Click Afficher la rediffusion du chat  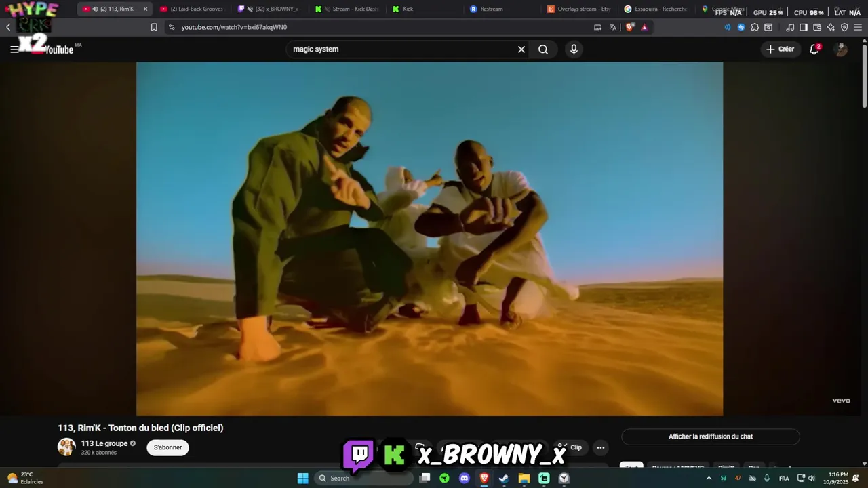click(711, 436)
